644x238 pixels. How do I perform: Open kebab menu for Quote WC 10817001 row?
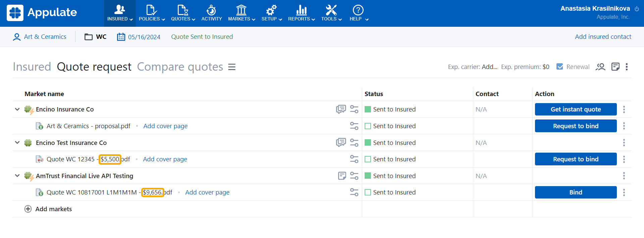point(624,192)
